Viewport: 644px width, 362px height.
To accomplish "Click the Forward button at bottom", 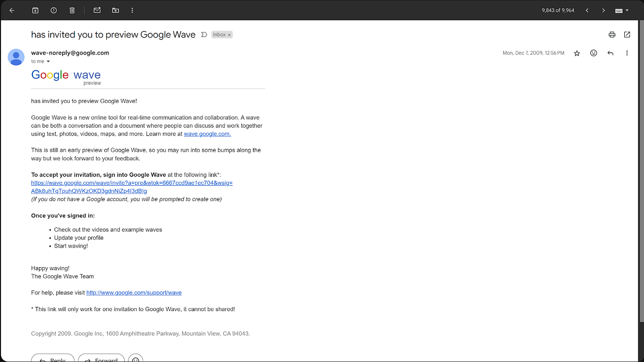I will point(101,358).
